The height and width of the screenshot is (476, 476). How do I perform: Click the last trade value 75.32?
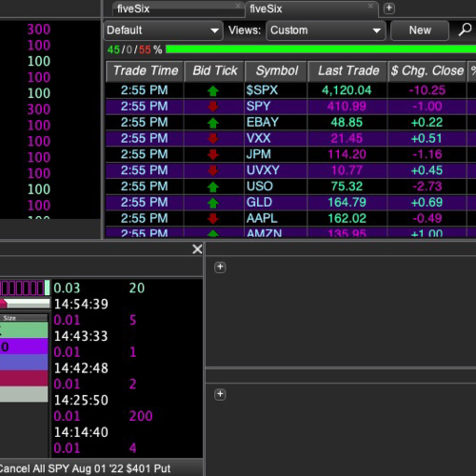click(x=347, y=186)
